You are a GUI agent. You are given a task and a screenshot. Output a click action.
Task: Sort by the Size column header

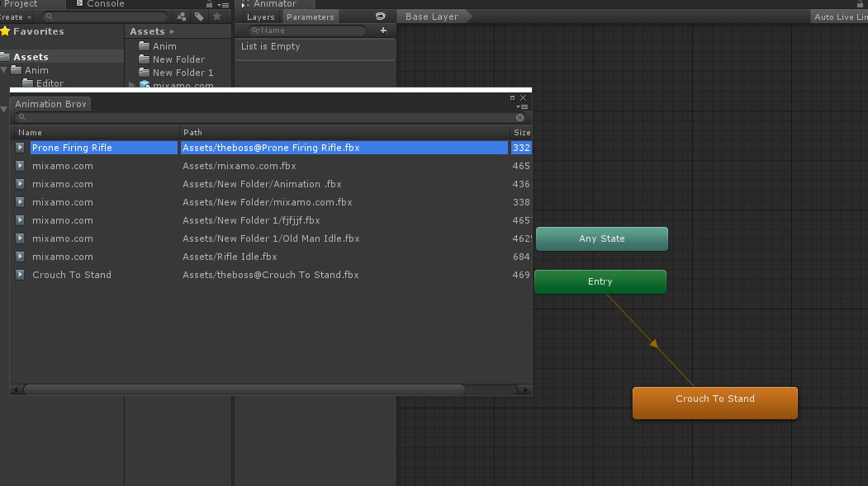point(521,133)
